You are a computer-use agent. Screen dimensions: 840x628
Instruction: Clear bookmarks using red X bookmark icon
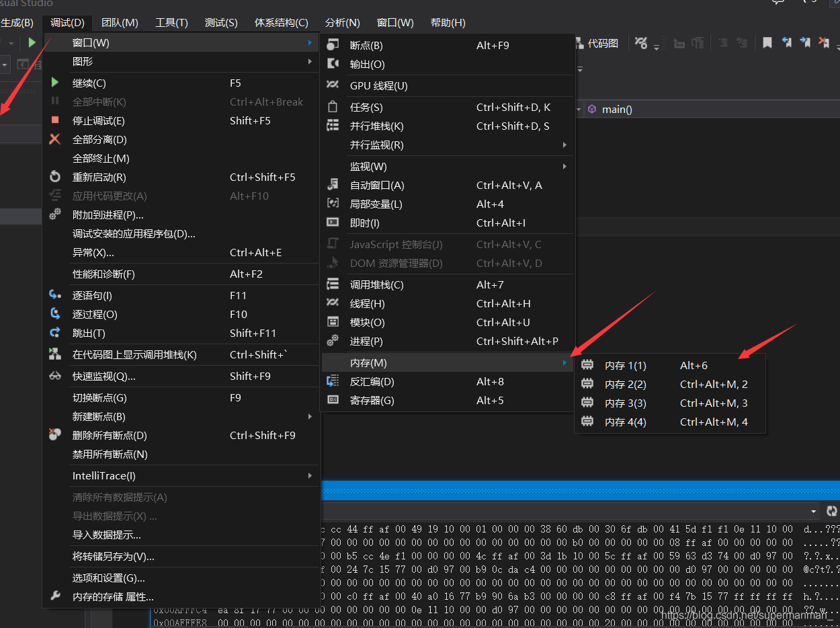point(824,43)
